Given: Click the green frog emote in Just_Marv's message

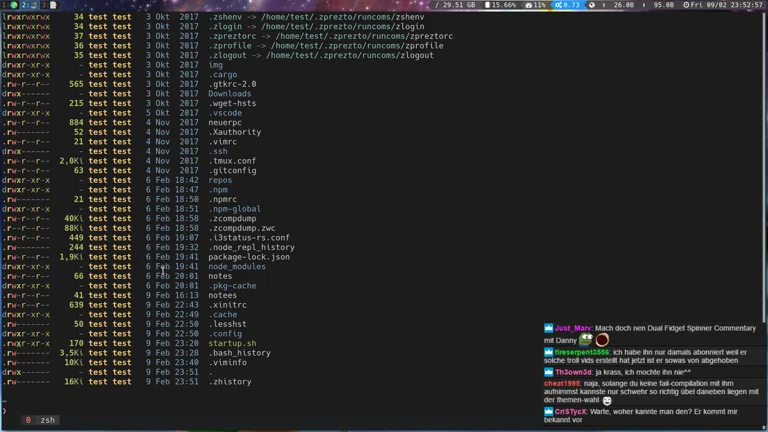Looking at the screenshot, I should tap(586, 339).
